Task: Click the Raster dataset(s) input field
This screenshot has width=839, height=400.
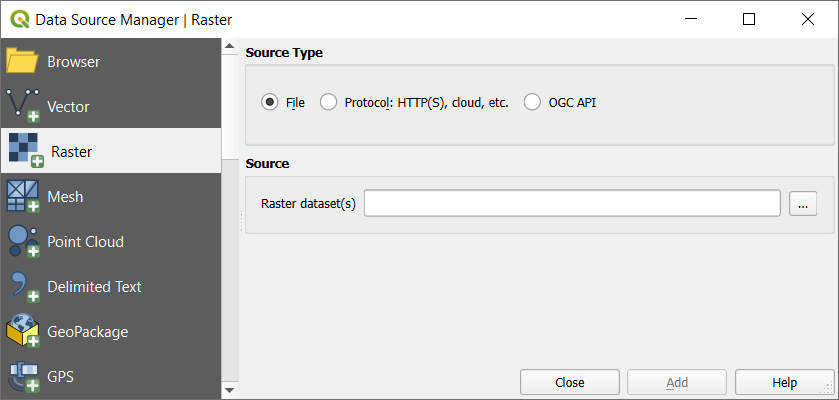Action: [x=571, y=204]
